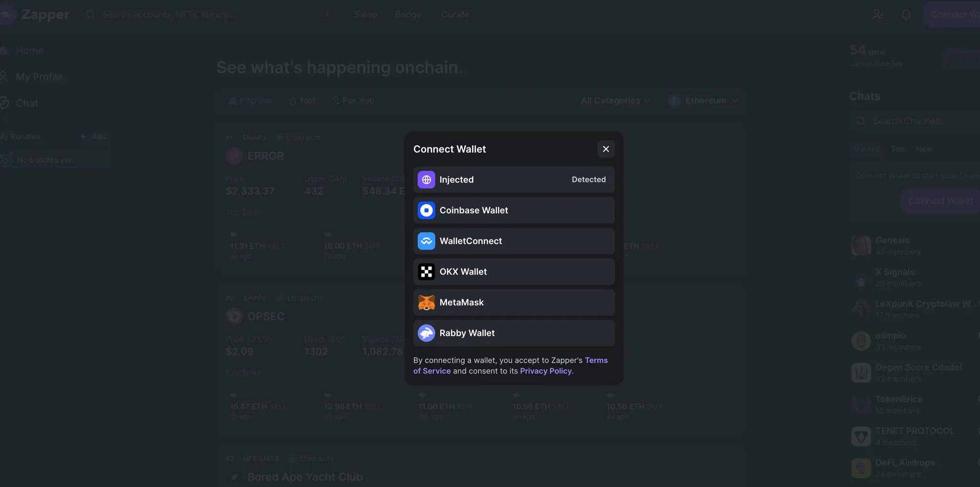Screen dimensions: 980x487
Task: Click the ERROR price $2,333.37 value
Action: (250, 191)
